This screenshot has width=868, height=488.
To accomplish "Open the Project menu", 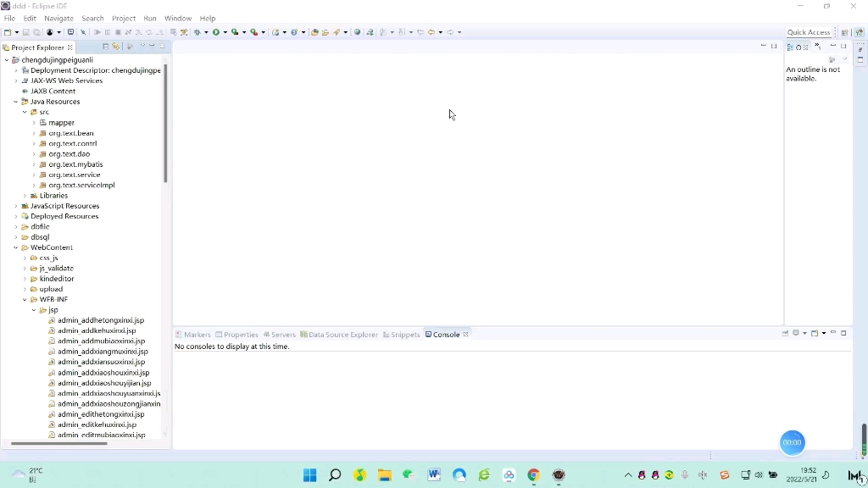I will coord(124,18).
